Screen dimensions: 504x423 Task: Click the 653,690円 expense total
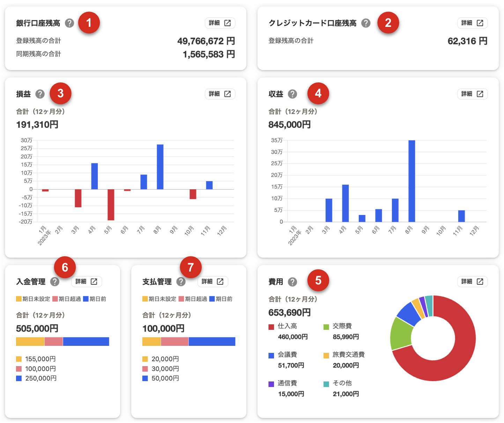pyautogui.click(x=289, y=312)
